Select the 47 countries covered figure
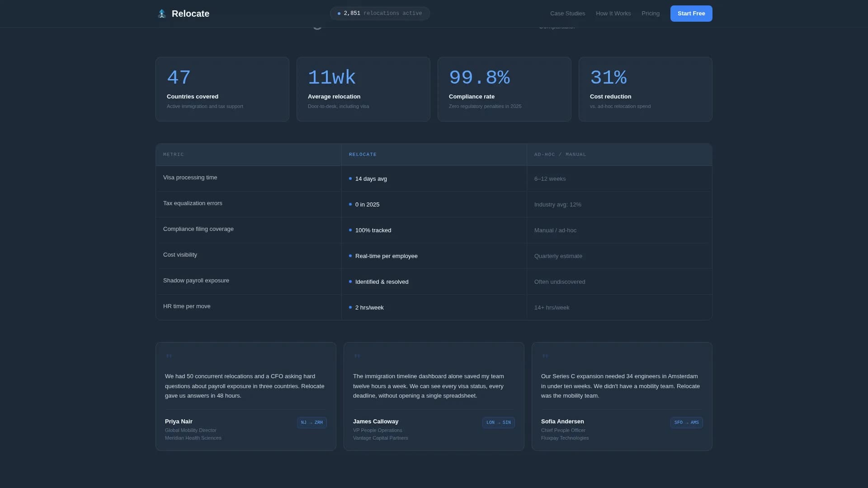This screenshot has height=488, width=868. pos(179,78)
